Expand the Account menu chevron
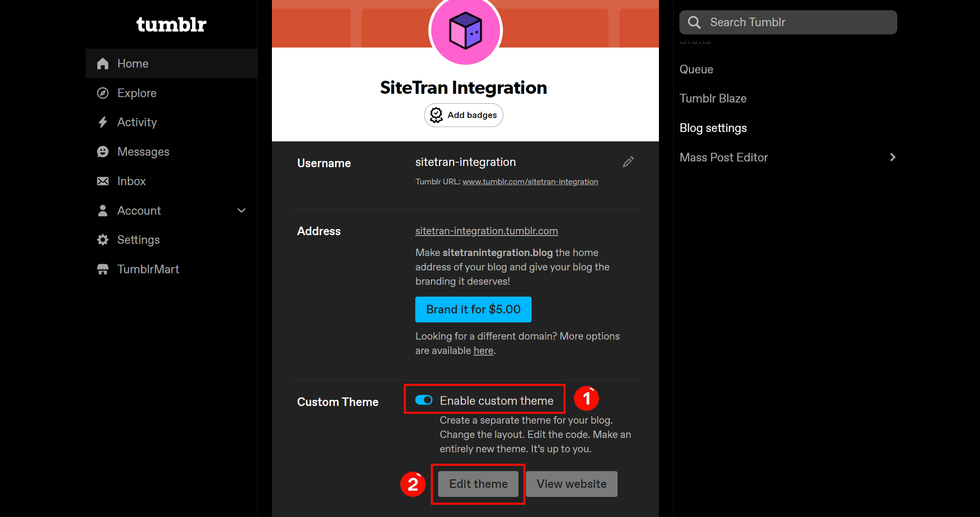 pos(242,211)
